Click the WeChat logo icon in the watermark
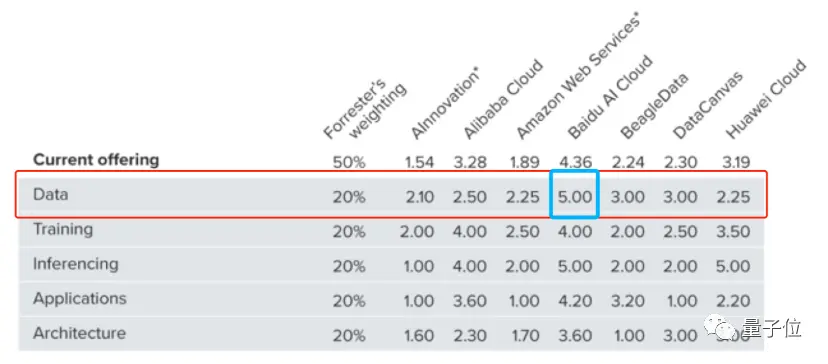The image size is (828, 364). pos(719,329)
